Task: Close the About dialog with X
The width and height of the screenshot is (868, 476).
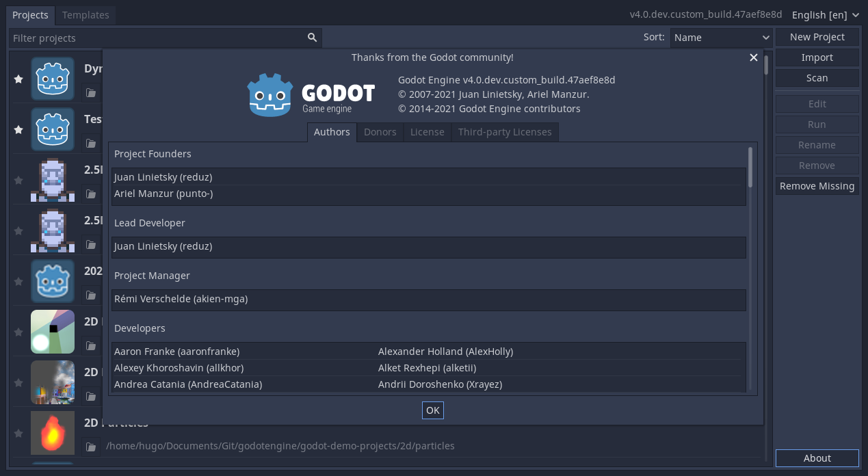Action: tap(754, 57)
